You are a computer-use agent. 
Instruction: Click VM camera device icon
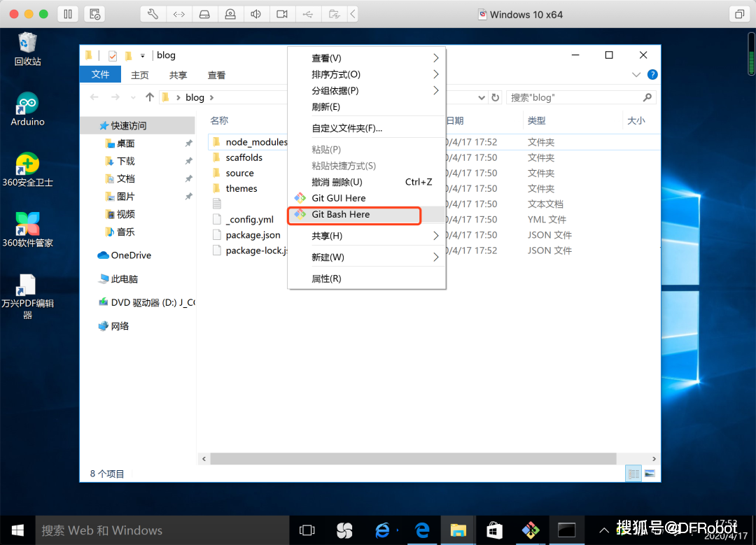point(230,14)
